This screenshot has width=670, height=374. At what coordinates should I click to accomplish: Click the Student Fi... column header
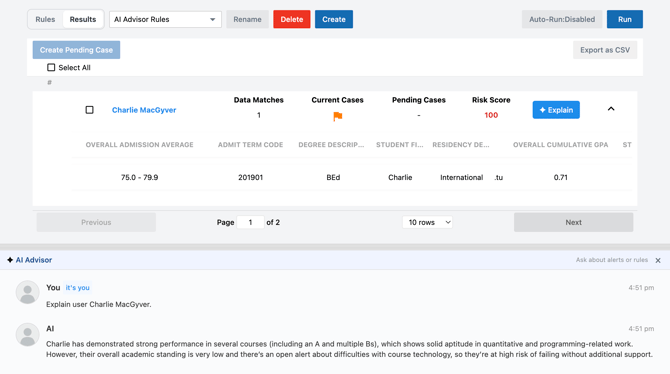click(400, 145)
